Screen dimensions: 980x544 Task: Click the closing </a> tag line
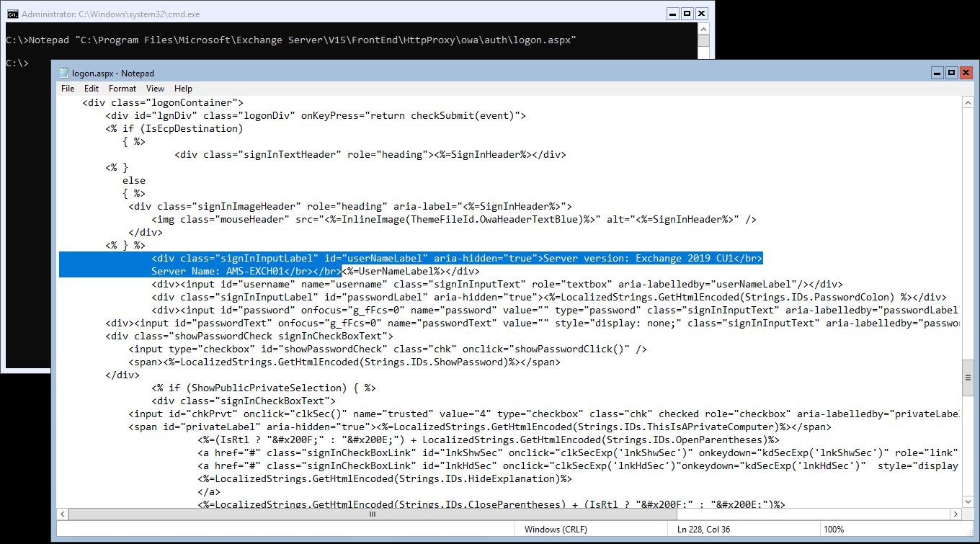click(209, 491)
